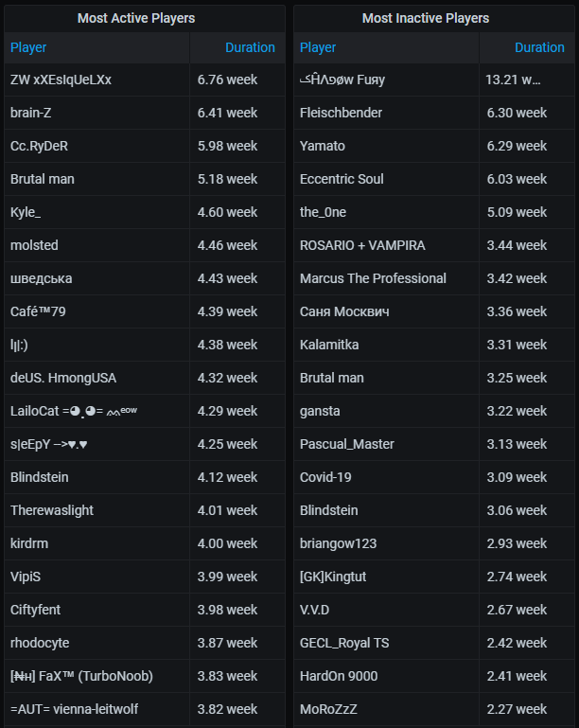Click the 6.76 week duration cell
579x728 pixels.
227,80
